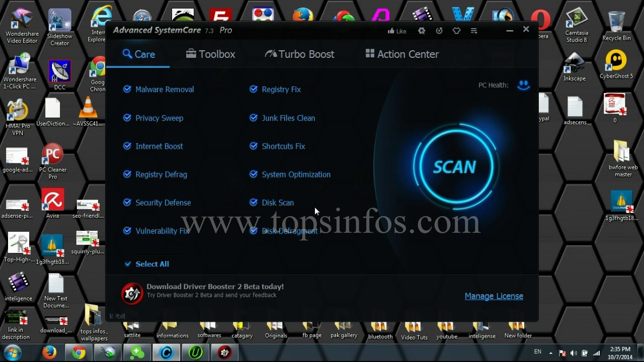
Task: Click the volume speaker tray icon
Action: [x=573, y=353]
